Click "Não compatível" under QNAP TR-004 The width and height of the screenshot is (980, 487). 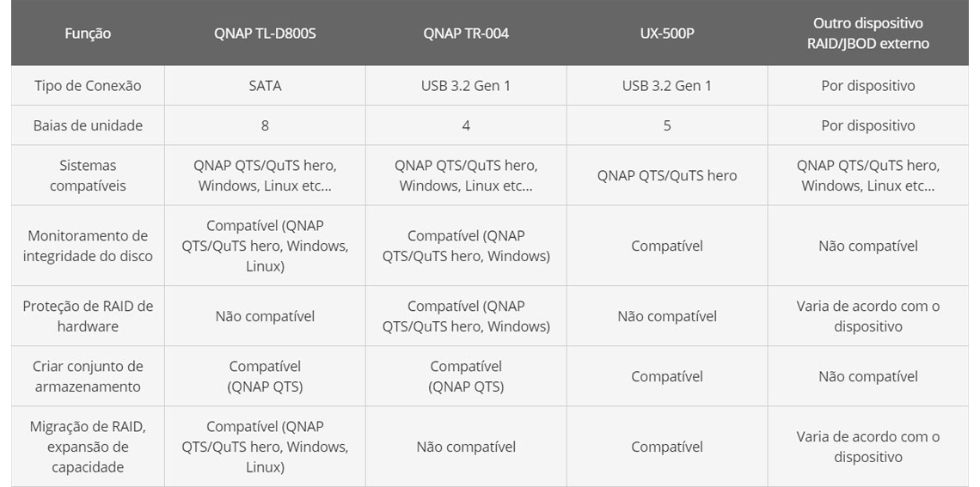coord(466,447)
